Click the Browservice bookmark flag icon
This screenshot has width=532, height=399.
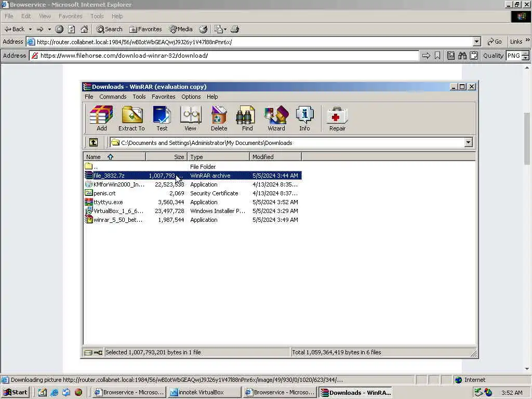[437, 56]
